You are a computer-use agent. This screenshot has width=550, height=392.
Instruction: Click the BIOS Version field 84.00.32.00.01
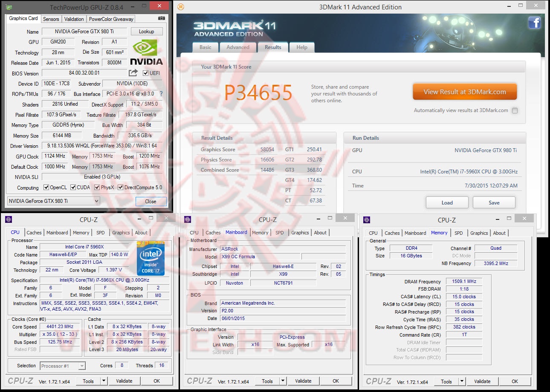point(84,73)
